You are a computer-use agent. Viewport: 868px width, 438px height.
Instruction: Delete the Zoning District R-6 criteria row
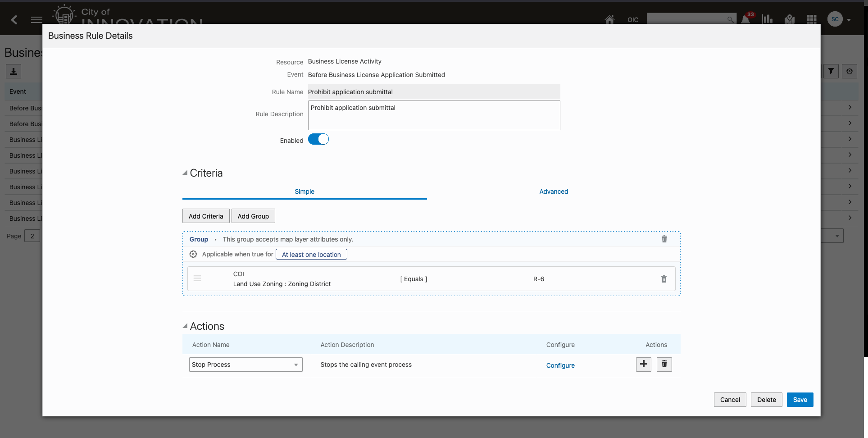click(663, 279)
